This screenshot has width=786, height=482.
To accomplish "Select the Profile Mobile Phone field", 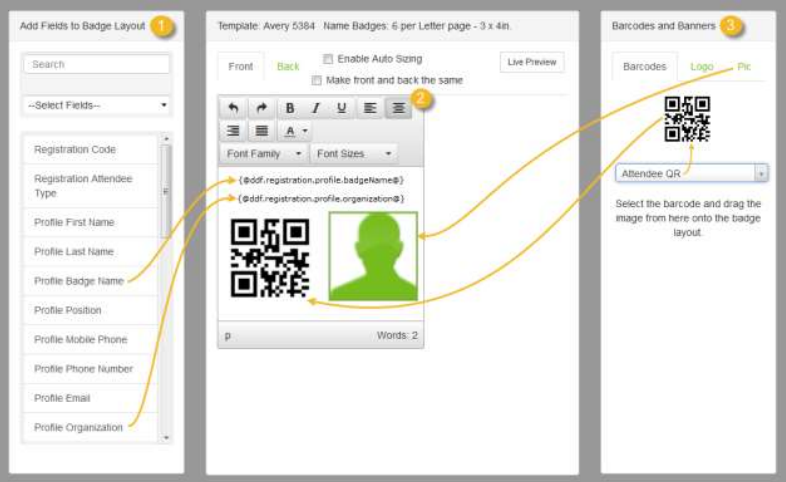I will [x=90, y=340].
